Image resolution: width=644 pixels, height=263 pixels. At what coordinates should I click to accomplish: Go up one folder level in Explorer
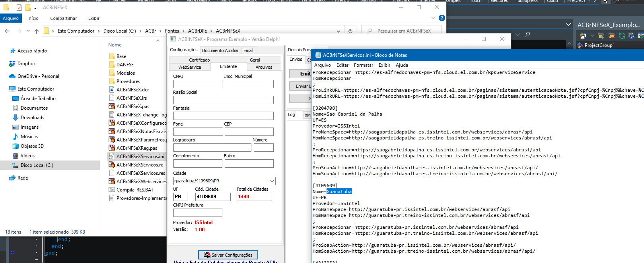(37, 31)
